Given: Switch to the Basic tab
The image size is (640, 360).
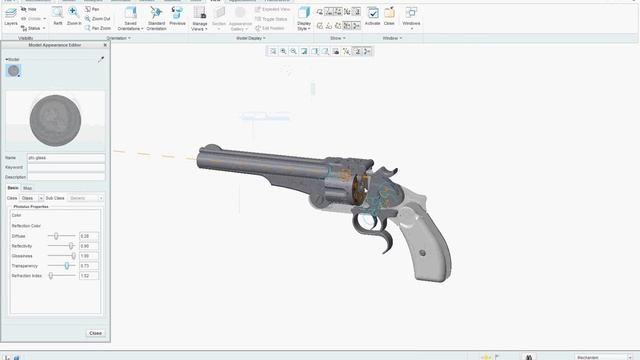Looking at the screenshot, I should (x=13, y=188).
